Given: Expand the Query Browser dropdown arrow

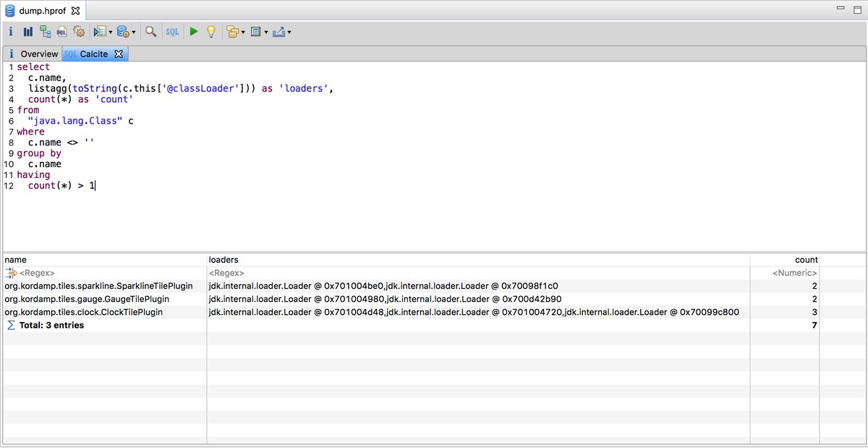Looking at the screenshot, I should tap(133, 33).
